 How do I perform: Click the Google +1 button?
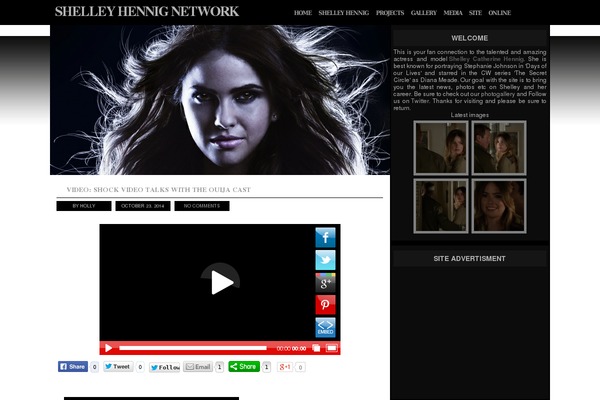pyautogui.click(x=285, y=367)
